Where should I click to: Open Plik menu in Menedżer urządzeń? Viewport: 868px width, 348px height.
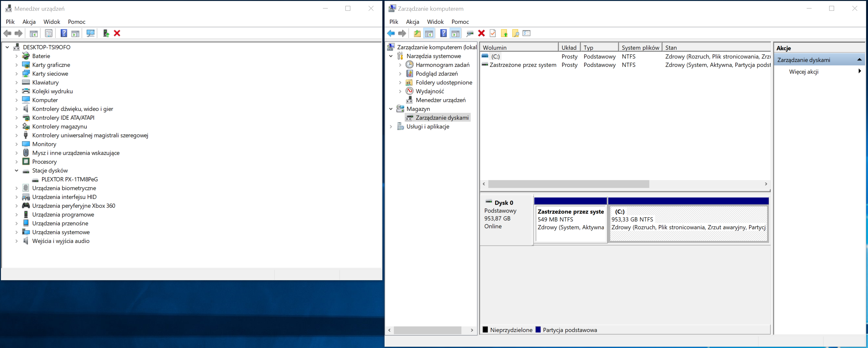pyautogui.click(x=10, y=22)
